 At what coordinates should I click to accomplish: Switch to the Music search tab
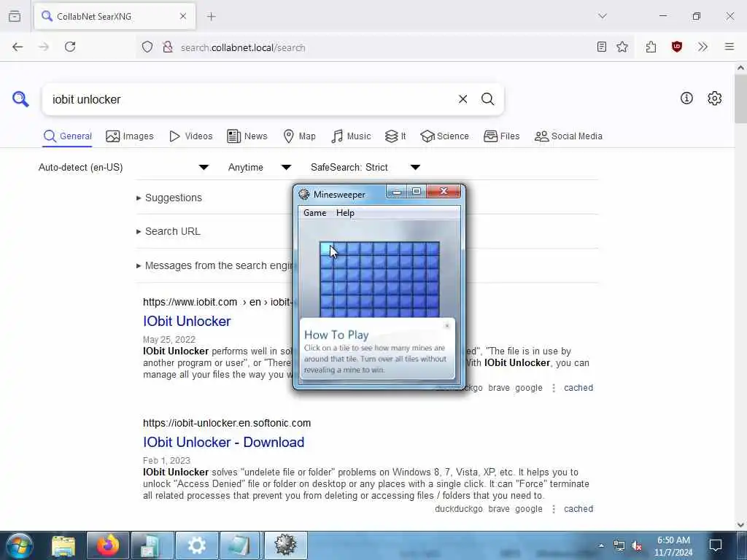click(351, 136)
